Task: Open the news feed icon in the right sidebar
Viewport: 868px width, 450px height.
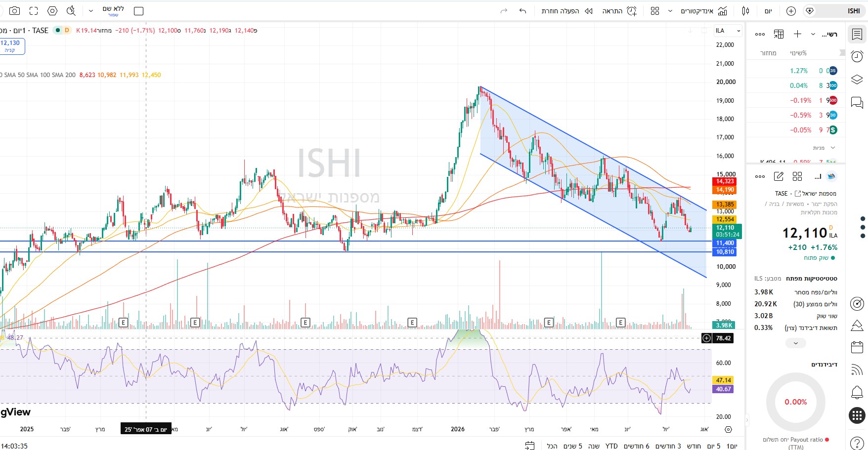Action: 857,369
